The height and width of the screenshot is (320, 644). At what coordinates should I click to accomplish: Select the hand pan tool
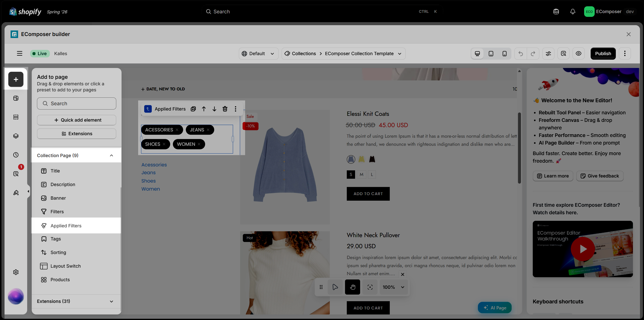(x=353, y=287)
